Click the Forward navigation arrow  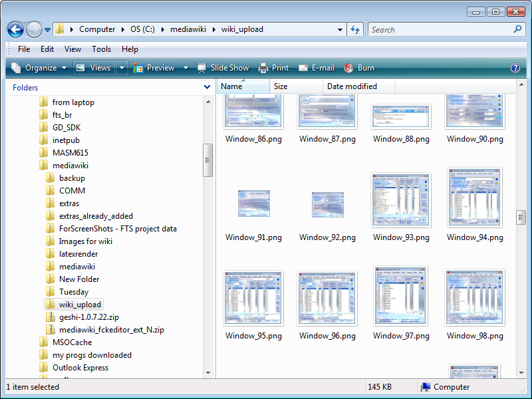34,29
